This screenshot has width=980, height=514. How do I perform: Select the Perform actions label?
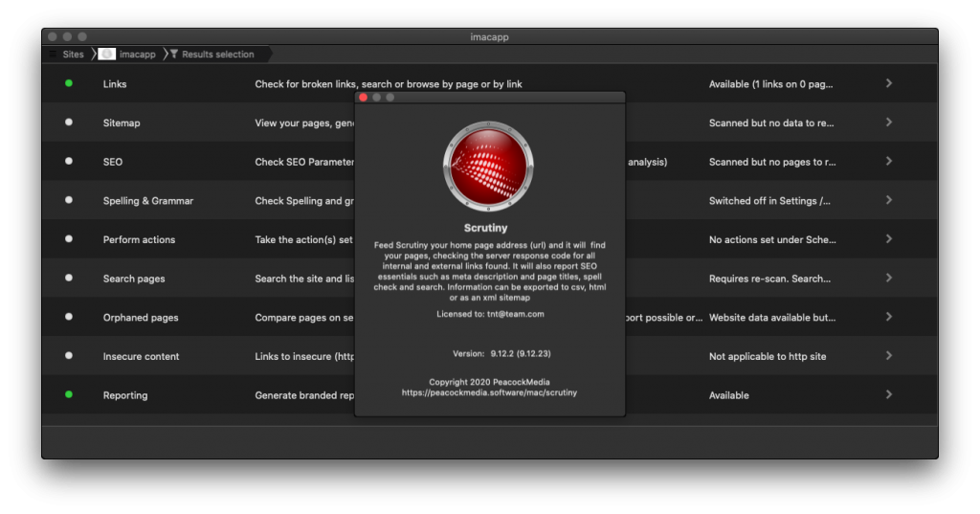click(139, 239)
